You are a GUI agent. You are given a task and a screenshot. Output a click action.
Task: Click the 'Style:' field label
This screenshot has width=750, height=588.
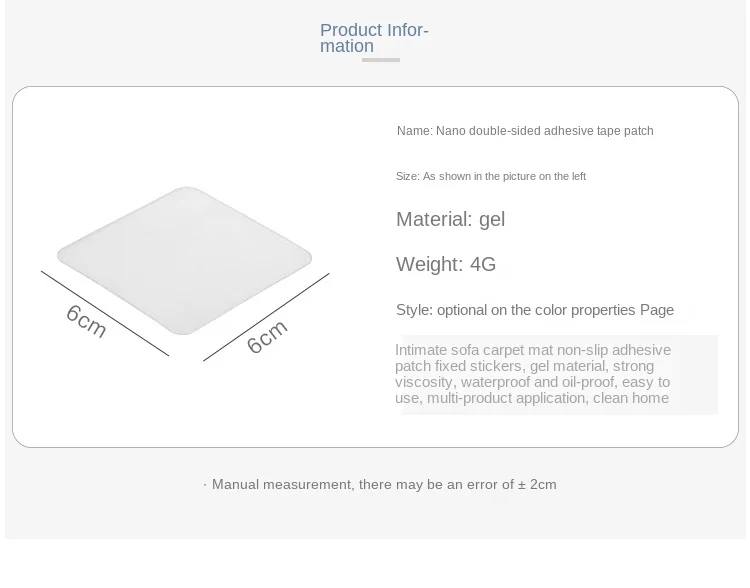pyautogui.click(x=414, y=310)
